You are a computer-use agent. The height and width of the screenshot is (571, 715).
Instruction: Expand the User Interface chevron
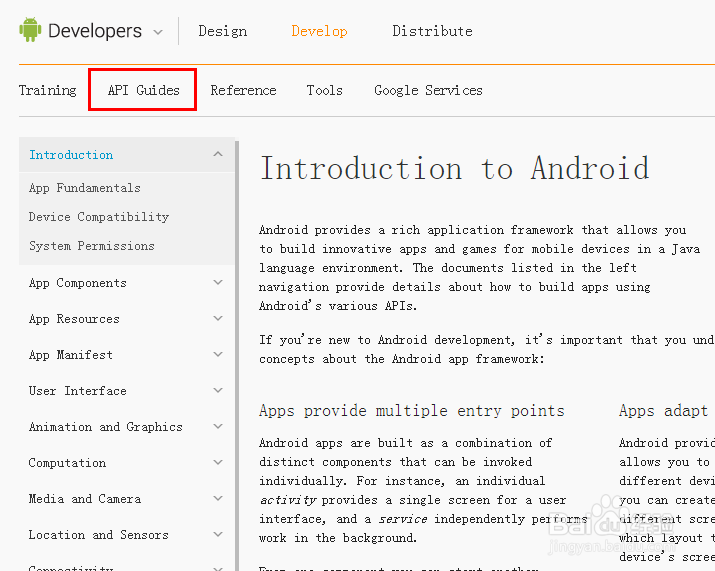[218, 390]
